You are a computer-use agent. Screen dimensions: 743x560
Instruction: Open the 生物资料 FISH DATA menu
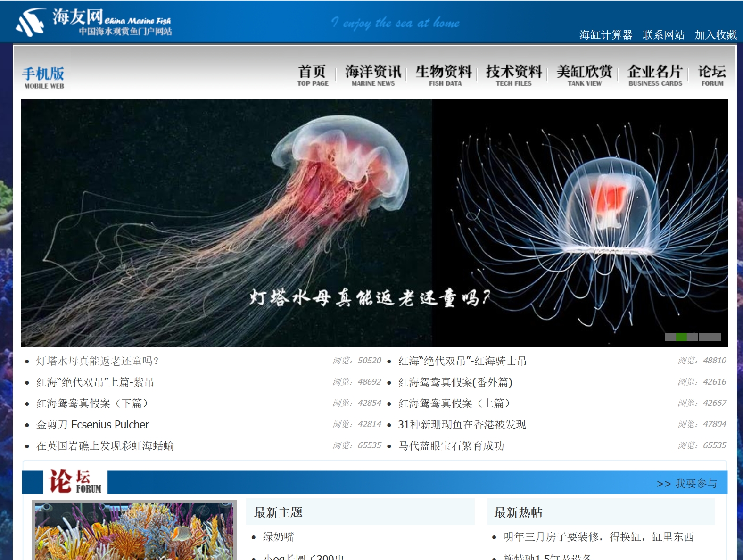(445, 75)
